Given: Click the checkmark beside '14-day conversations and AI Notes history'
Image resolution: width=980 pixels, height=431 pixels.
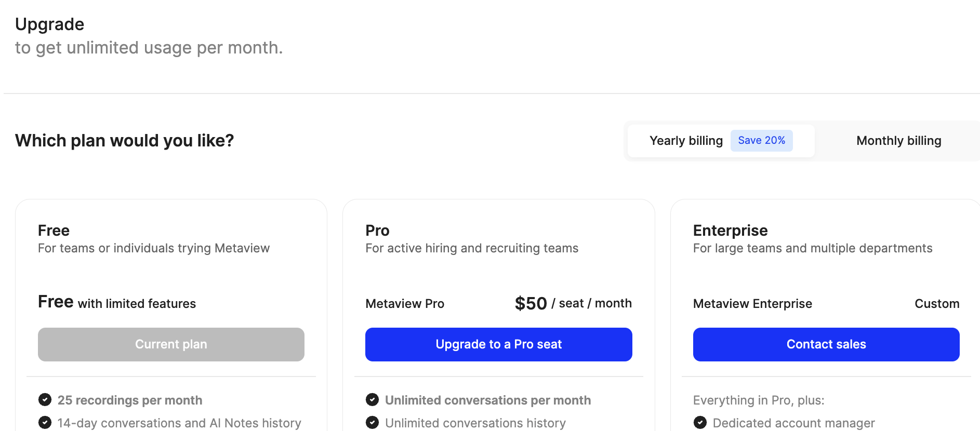Looking at the screenshot, I should click(x=45, y=422).
